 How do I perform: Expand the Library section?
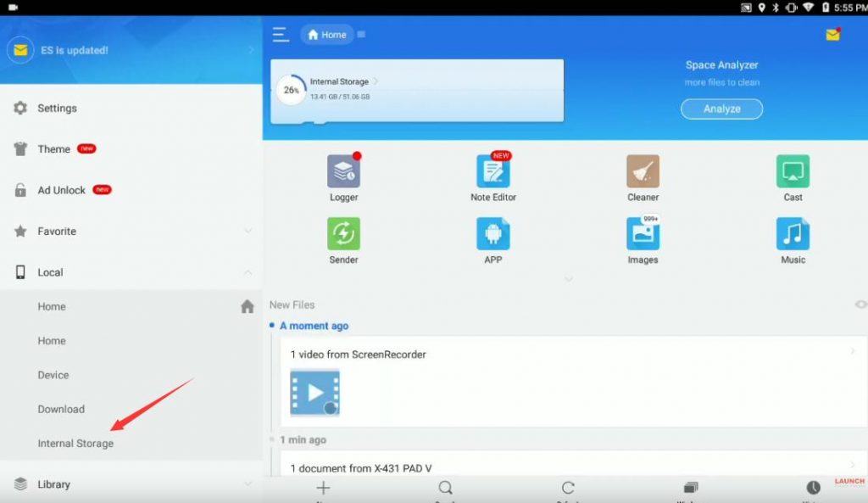[x=248, y=483]
